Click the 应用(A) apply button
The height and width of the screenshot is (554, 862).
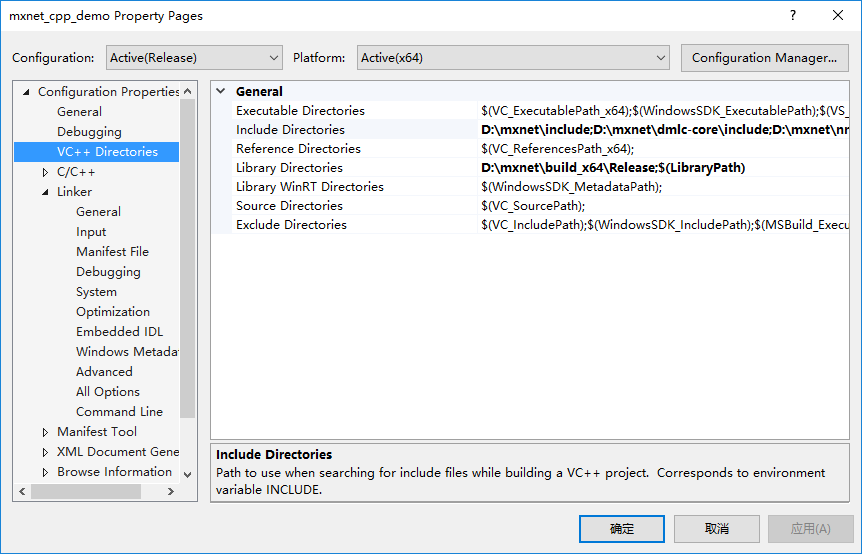coord(810,529)
